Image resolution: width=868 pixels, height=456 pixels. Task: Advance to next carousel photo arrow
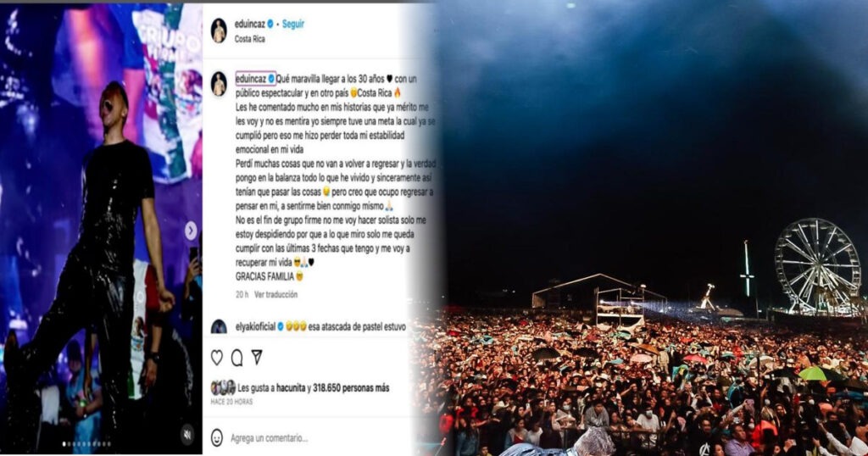pos(191,231)
